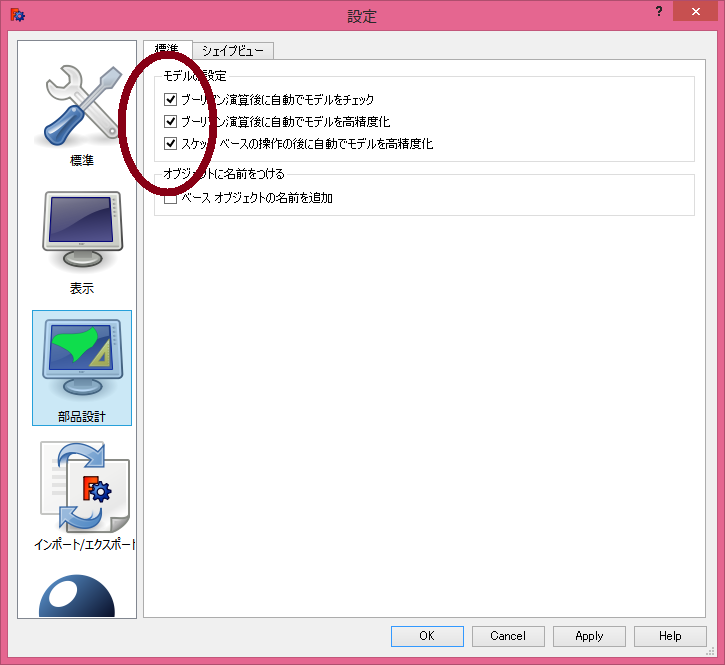Click the インポート/エクスポート label text
725x665 pixels.
pyautogui.click(x=85, y=544)
